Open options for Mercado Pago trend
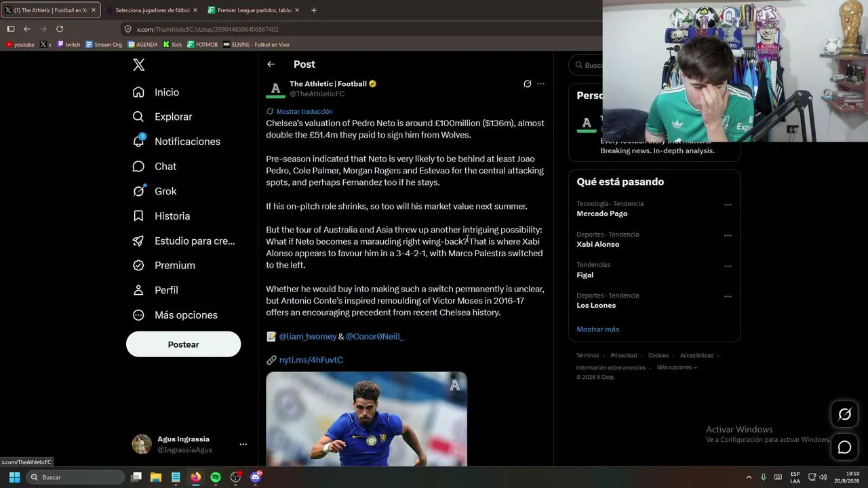The image size is (868, 488). pyautogui.click(x=728, y=205)
